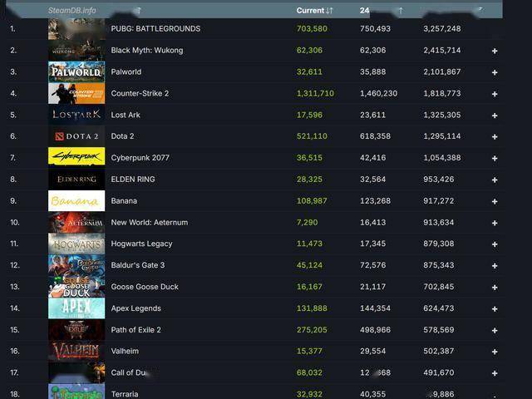
Task: Sort by the Current players column
Action: click(x=314, y=11)
